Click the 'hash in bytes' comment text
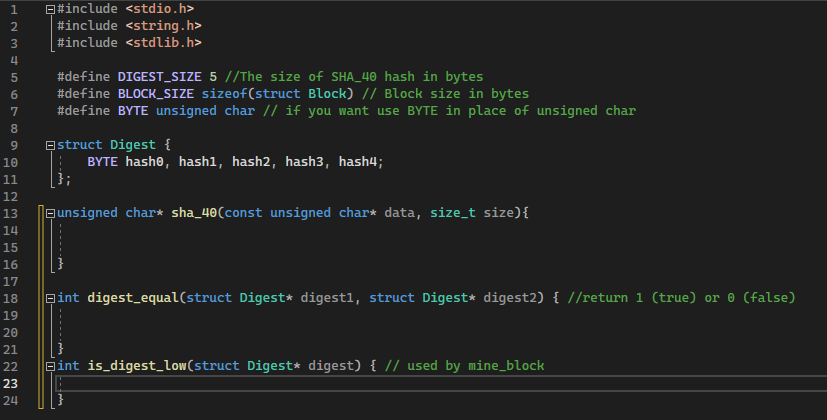827x420 pixels. [x=434, y=77]
